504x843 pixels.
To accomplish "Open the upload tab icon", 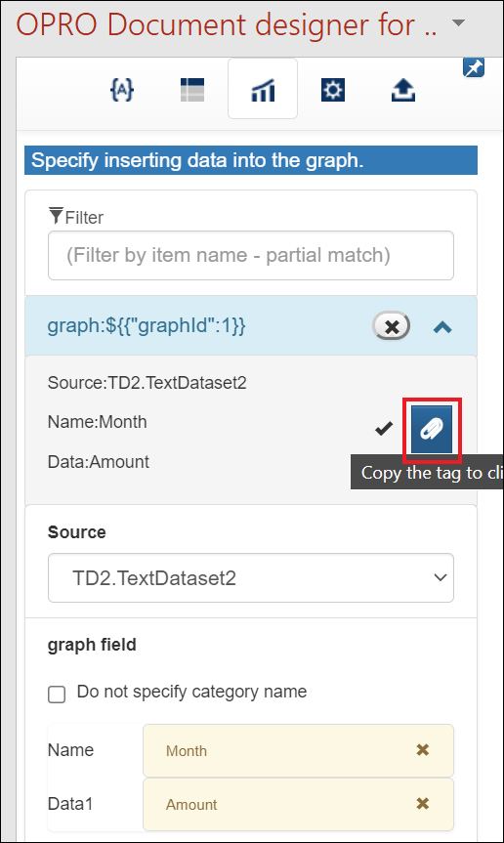I will tap(403, 90).
